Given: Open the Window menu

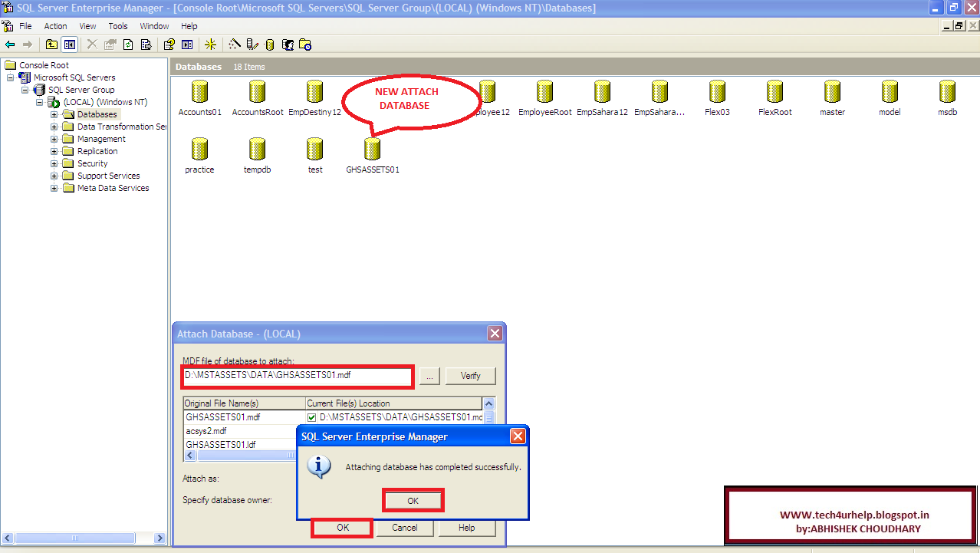Looking at the screenshot, I should coord(154,26).
